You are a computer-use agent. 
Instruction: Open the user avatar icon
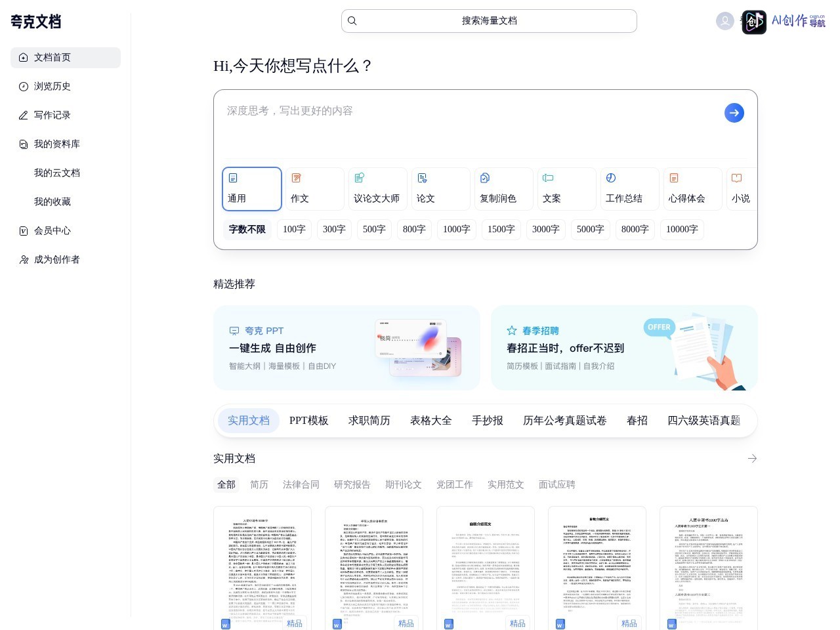[724, 21]
